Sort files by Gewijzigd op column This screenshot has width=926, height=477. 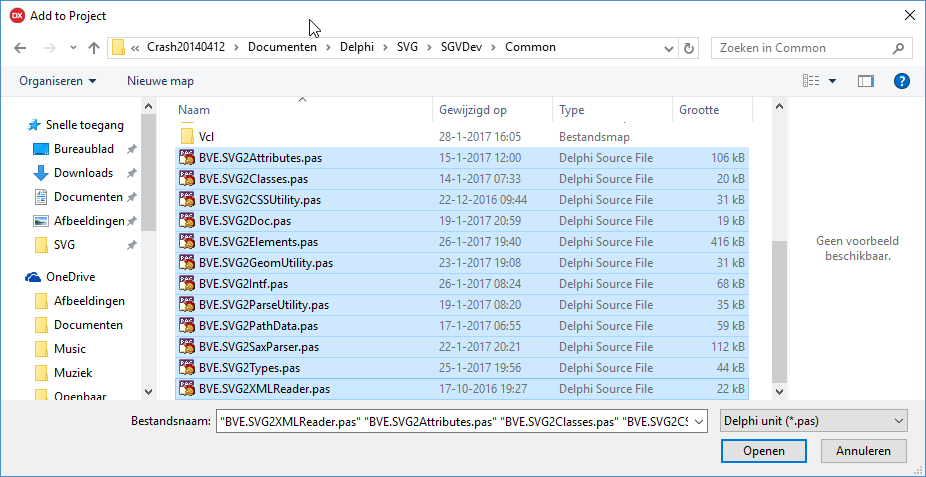(473, 110)
